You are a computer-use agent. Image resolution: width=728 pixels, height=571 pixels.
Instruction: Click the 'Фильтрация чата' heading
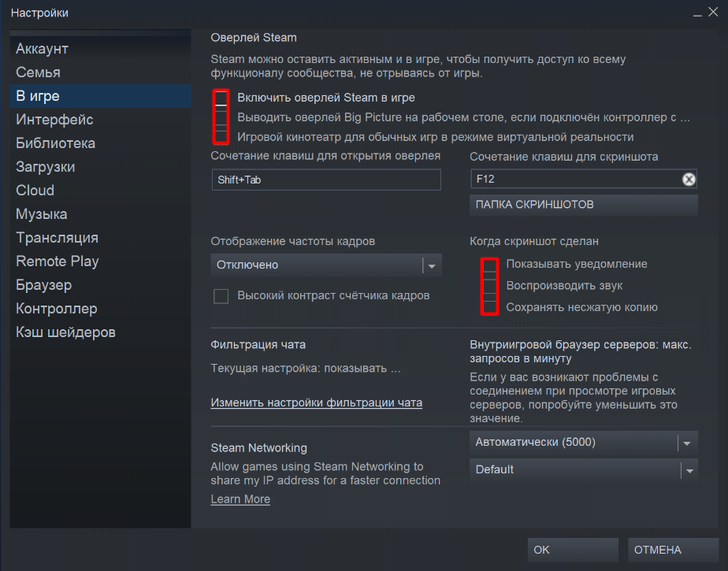pos(258,345)
